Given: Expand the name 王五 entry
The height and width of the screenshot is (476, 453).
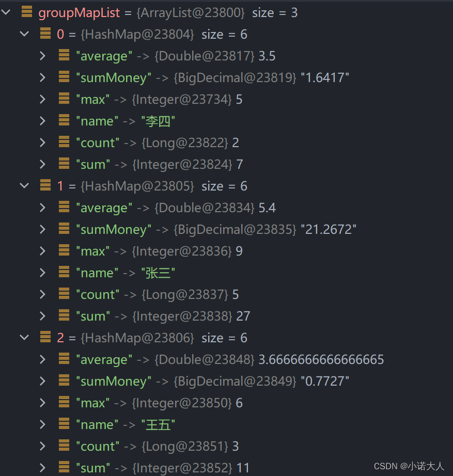Looking at the screenshot, I should (x=43, y=424).
